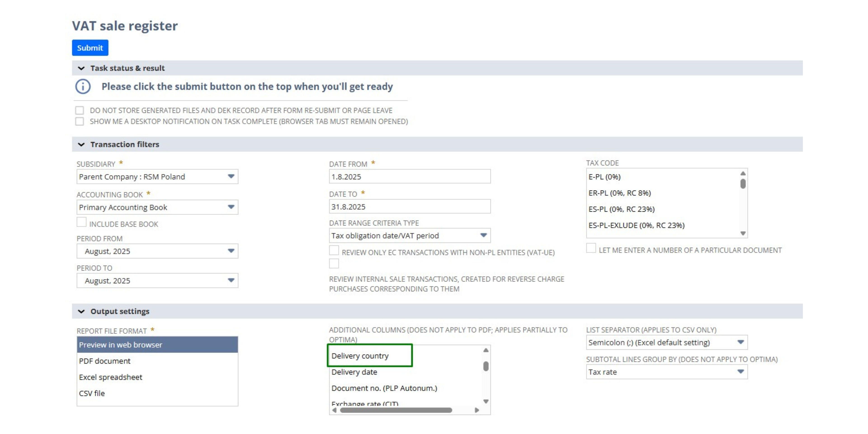Click the info icon beside submit message
The height and width of the screenshot is (434, 868).
tap(83, 87)
